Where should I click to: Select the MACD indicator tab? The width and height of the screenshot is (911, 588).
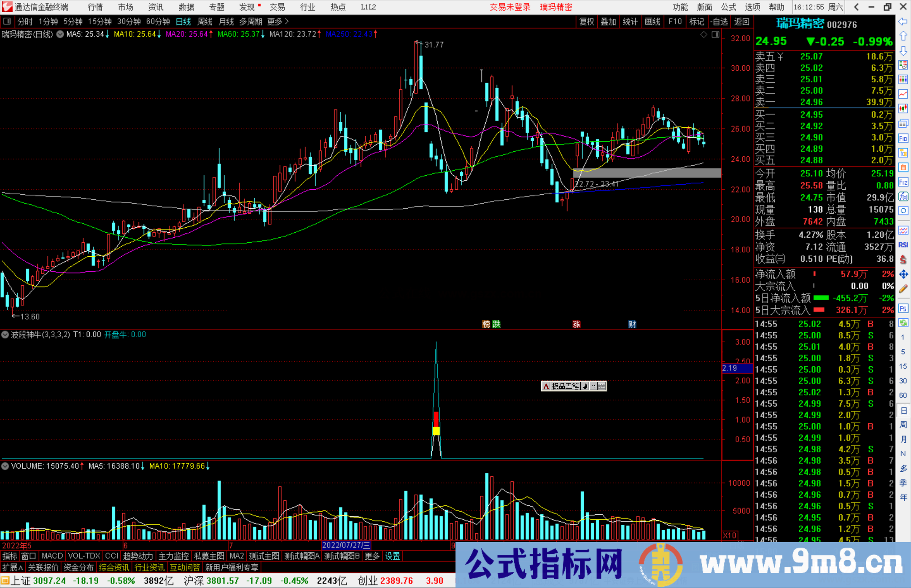[x=52, y=556]
